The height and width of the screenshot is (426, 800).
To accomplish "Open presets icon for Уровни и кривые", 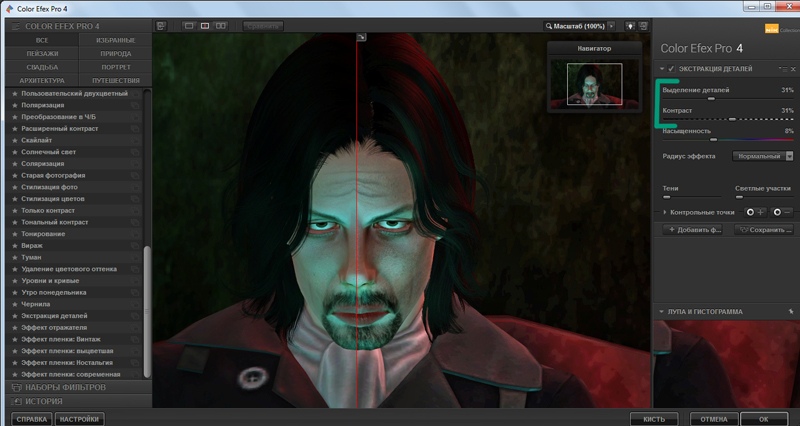I will [x=135, y=281].
